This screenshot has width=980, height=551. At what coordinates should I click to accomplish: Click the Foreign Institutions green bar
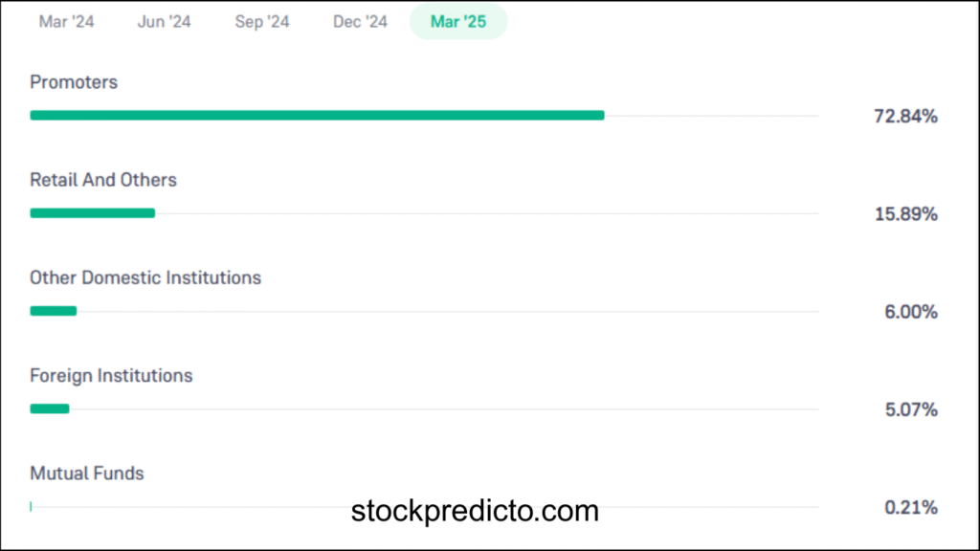(x=50, y=409)
